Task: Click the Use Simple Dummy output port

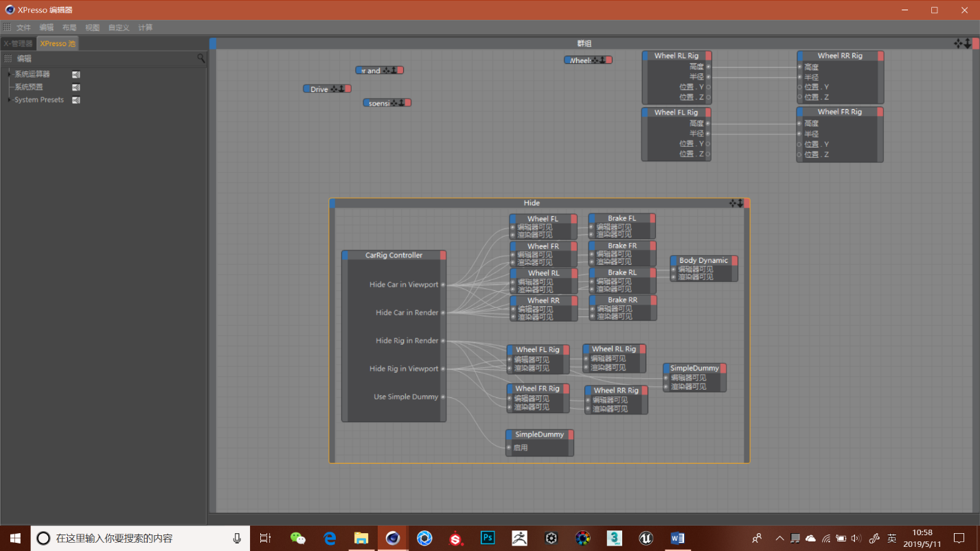Action: [x=443, y=397]
